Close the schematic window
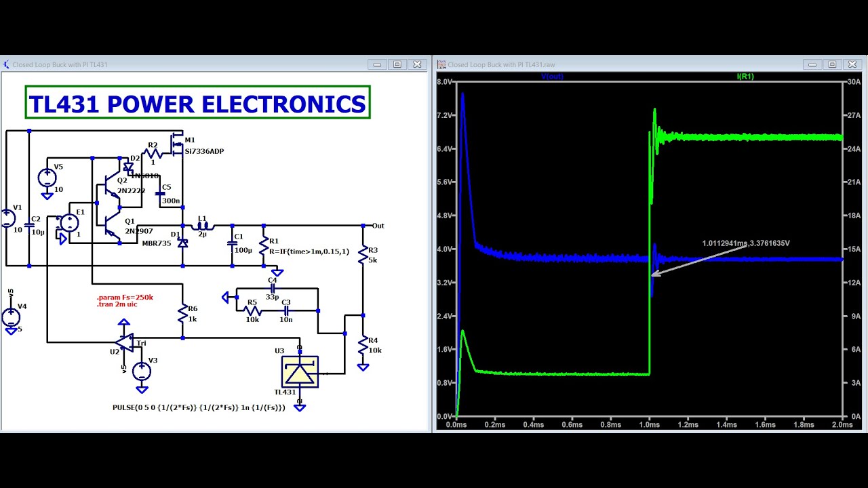This screenshot has width=868, height=488. (417, 64)
